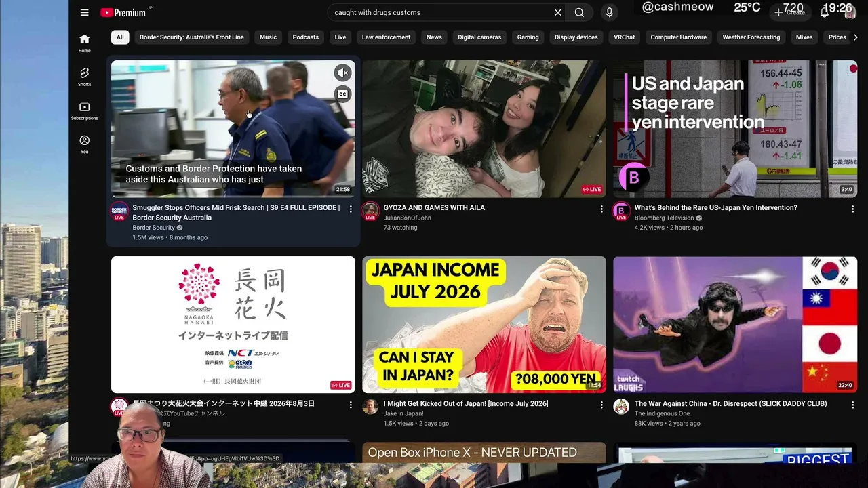Screen dimensions: 868x488
Task: Select the Display devices chip
Action: [x=576, y=37]
